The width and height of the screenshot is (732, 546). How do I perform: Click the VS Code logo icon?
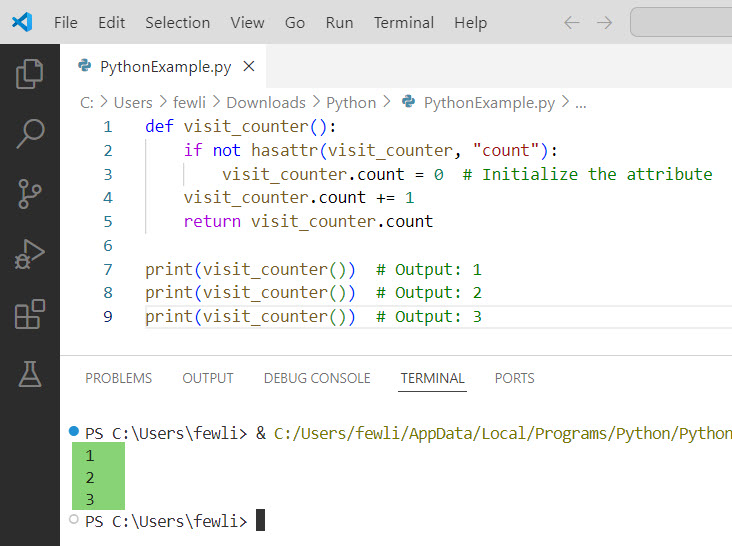(22, 22)
